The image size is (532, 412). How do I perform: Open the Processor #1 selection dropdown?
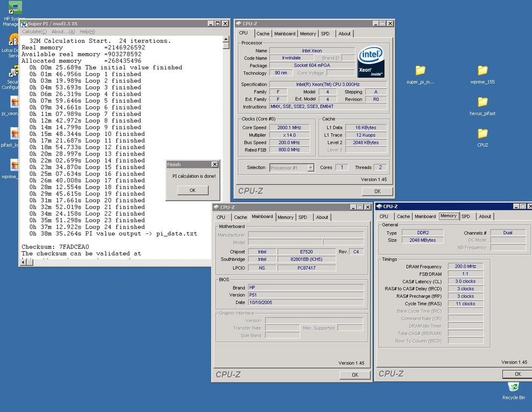(310, 167)
